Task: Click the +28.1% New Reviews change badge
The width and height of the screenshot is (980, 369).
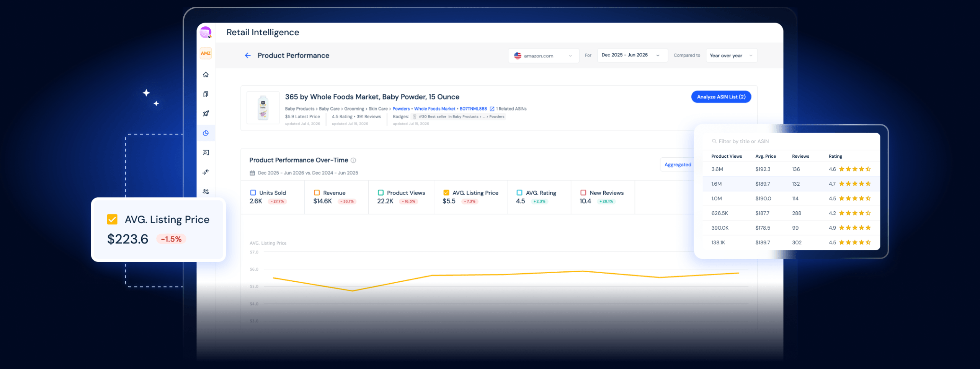Action: tap(606, 201)
